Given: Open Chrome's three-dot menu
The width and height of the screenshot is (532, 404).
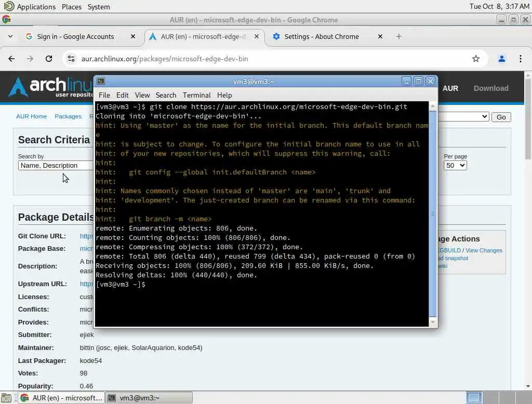Looking at the screenshot, I should click(521, 59).
